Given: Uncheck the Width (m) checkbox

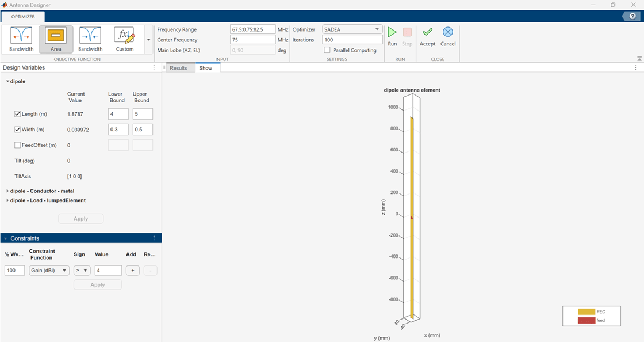Looking at the screenshot, I should tap(17, 130).
